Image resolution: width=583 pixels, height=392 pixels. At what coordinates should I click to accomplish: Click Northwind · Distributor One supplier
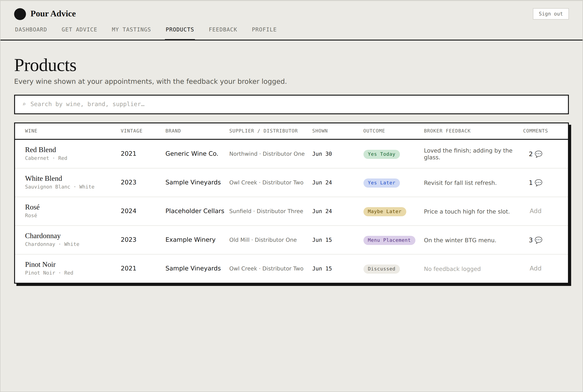(267, 154)
